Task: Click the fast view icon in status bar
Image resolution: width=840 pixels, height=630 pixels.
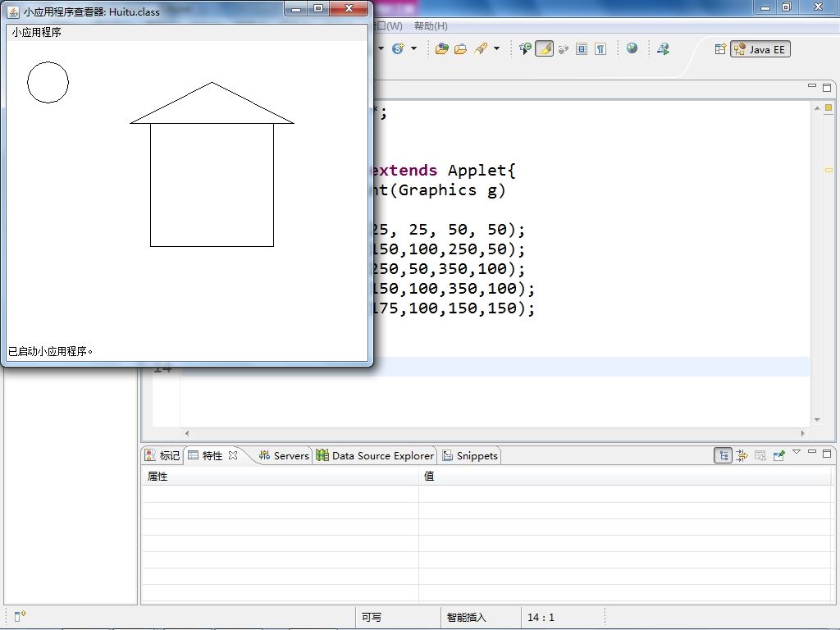Action: [20, 616]
